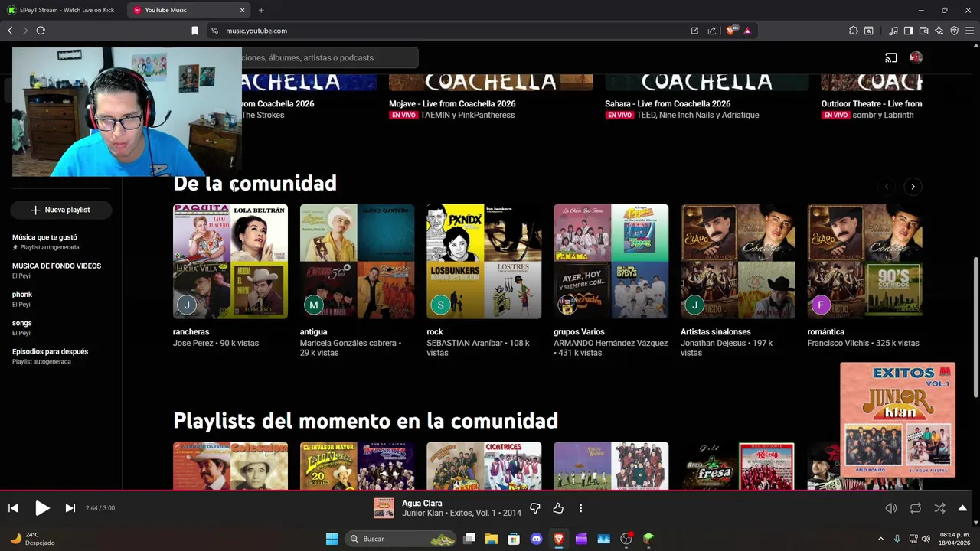
Task: Toggle repeat mode in player bar
Action: point(916,508)
